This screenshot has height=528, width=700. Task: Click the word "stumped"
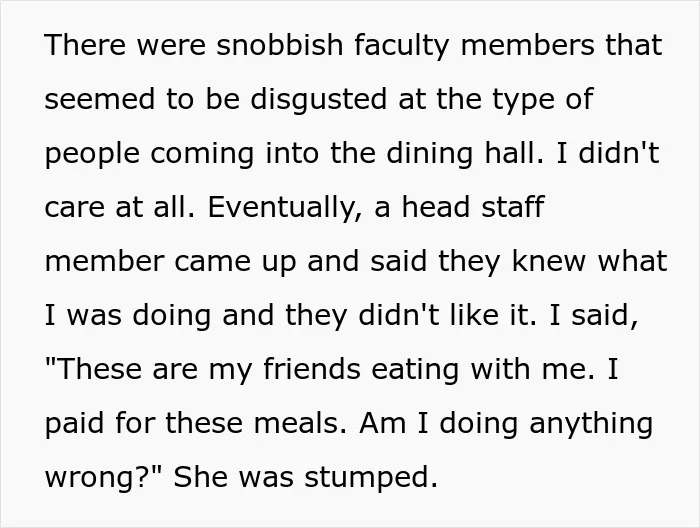[371, 479]
